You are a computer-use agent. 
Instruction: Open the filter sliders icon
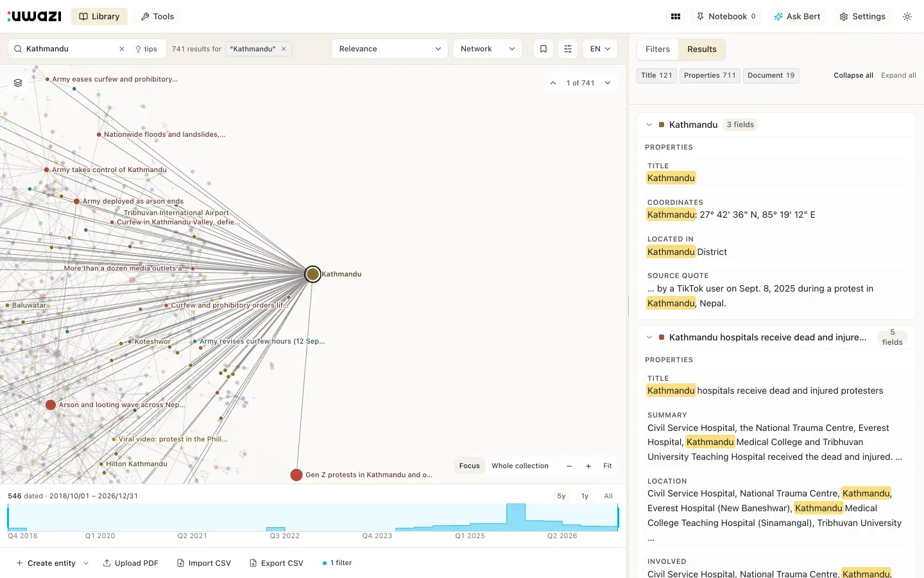(568, 49)
